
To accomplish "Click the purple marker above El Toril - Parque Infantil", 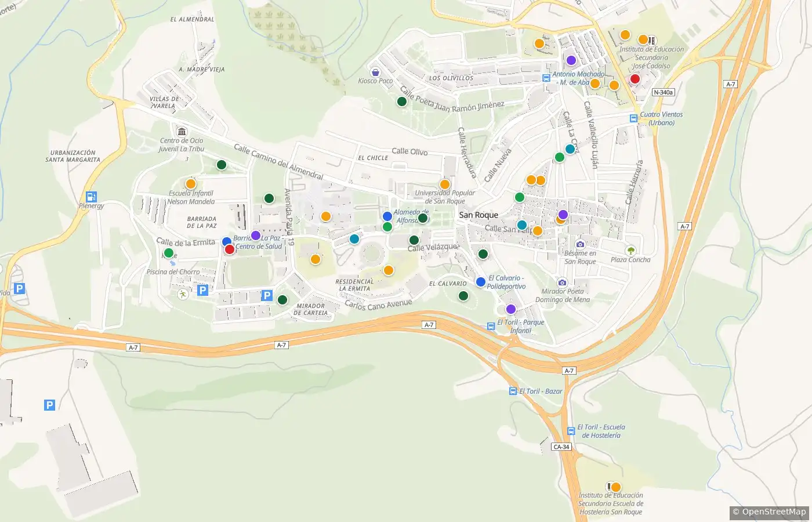I will 511,309.
